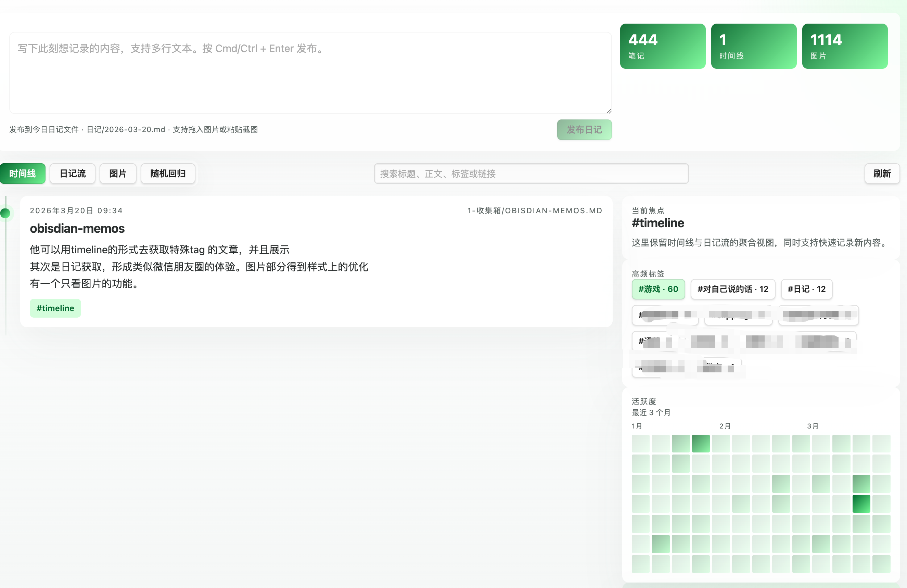The width and height of the screenshot is (907, 588).
Task: Grab the text area resize handle
Action: click(x=609, y=111)
